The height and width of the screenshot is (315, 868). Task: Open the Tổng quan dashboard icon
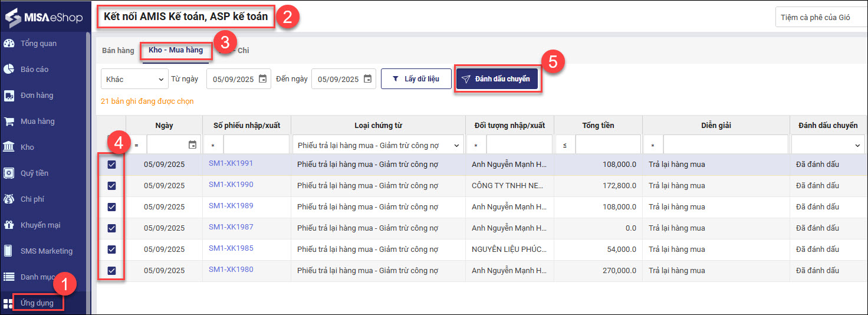click(9, 44)
